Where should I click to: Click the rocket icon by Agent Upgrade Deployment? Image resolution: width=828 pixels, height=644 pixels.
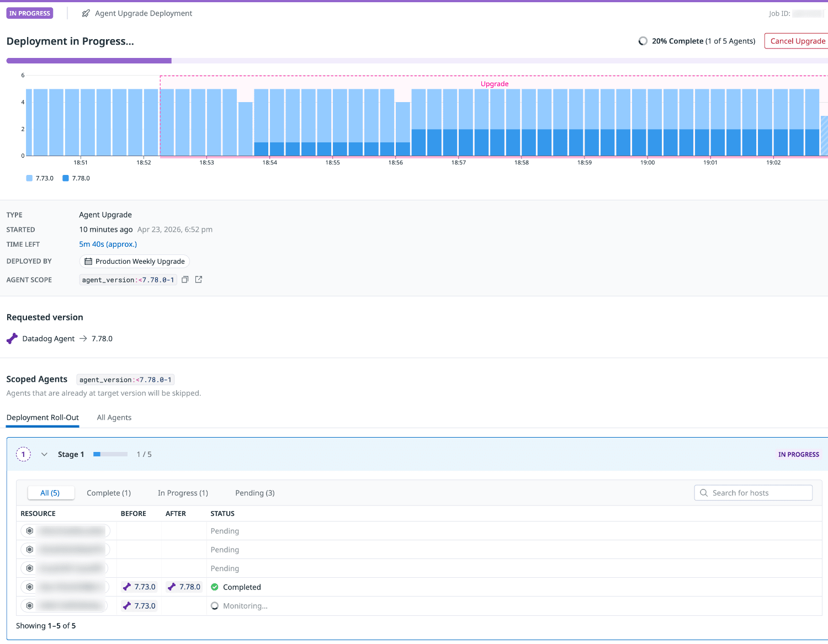[x=86, y=13]
